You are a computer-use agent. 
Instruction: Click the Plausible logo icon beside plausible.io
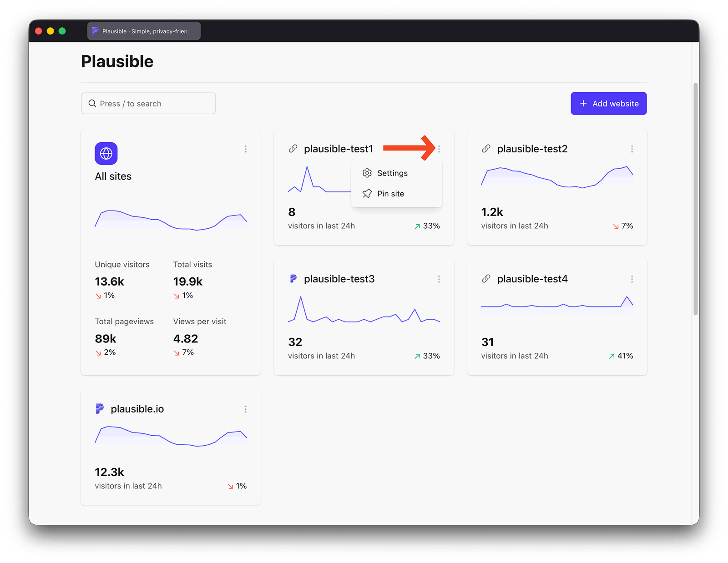100,408
